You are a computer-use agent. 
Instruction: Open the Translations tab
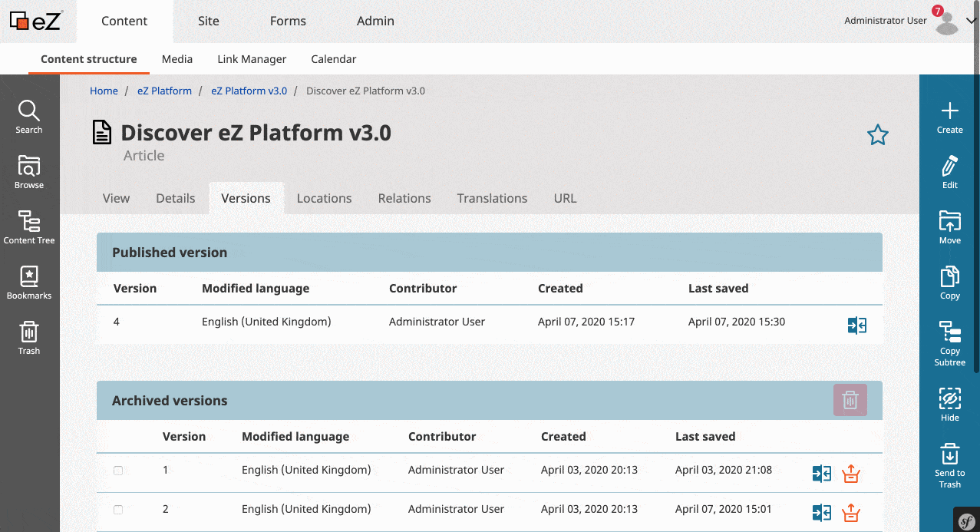click(493, 198)
